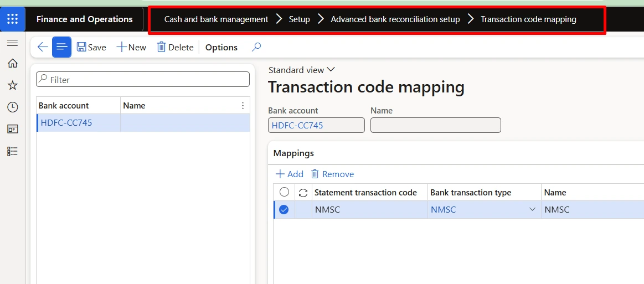The height and width of the screenshot is (284, 644).
Task: Toggle select-all circle in mappings grid
Action: point(284,192)
